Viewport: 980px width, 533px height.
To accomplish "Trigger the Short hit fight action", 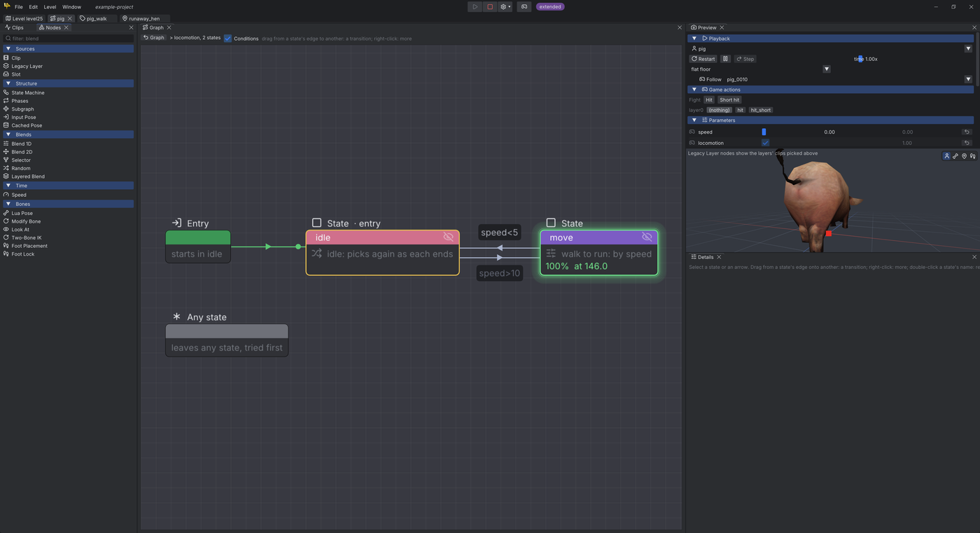I will tap(729, 100).
